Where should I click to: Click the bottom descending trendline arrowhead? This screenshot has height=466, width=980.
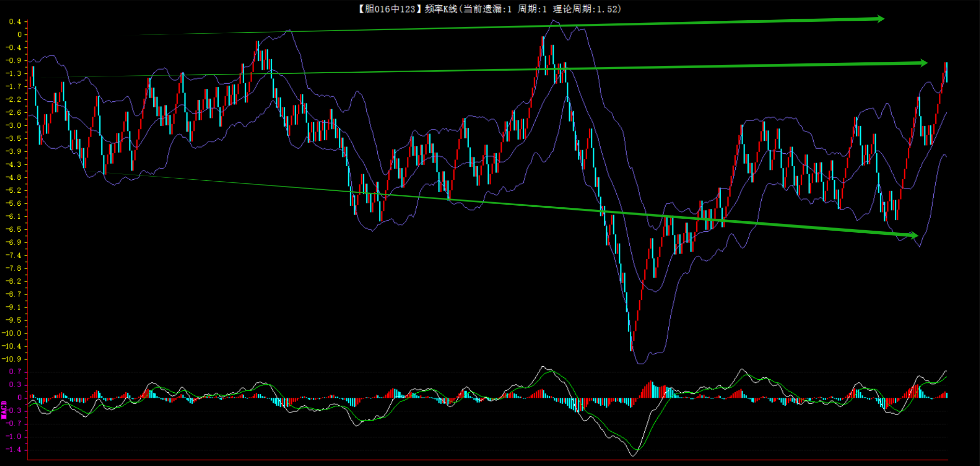[914, 235]
